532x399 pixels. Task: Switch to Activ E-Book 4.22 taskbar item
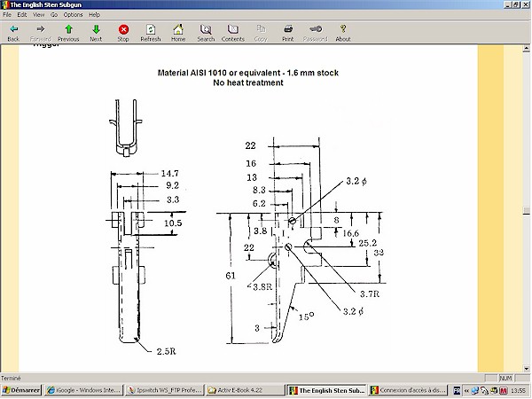pyautogui.click(x=245, y=390)
